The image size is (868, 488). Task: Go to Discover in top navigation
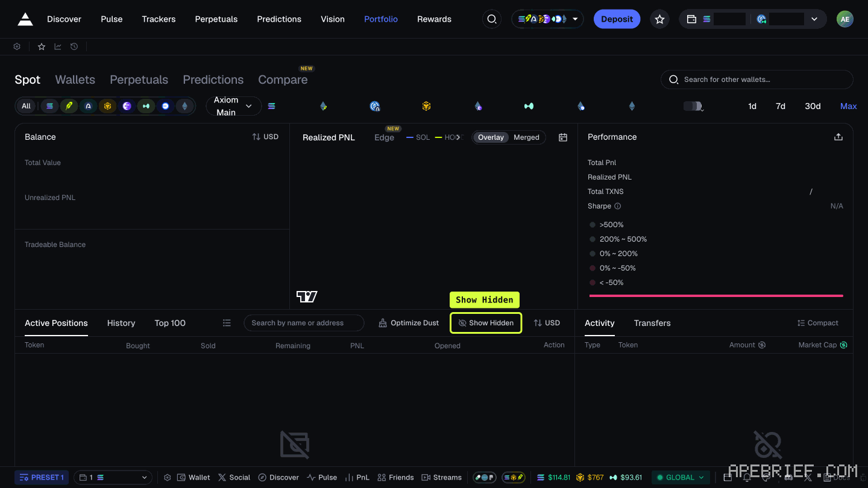pyautogui.click(x=64, y=19)
